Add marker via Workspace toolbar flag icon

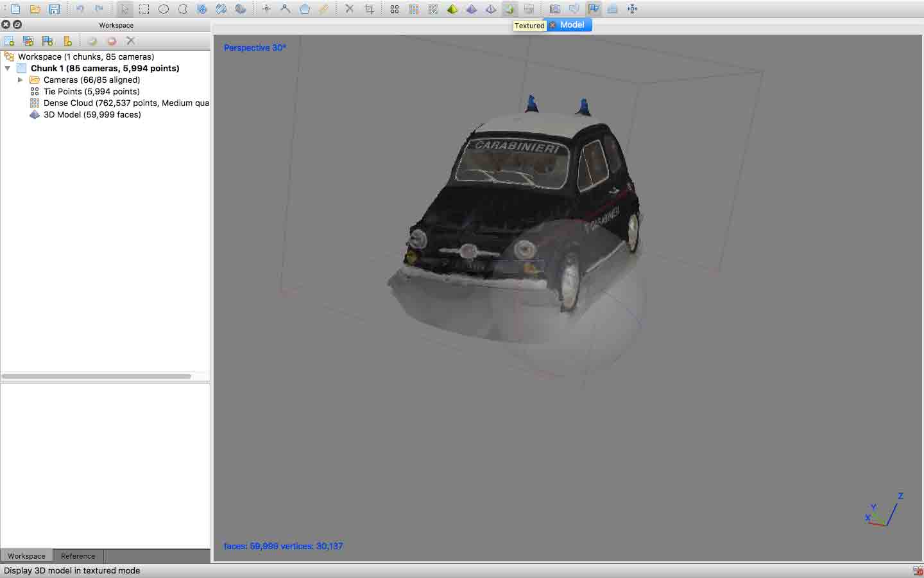pos(47,41)
